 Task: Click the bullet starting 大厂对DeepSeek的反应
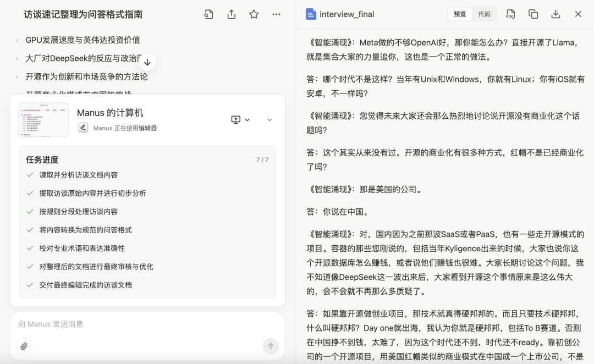coord(84,58)
